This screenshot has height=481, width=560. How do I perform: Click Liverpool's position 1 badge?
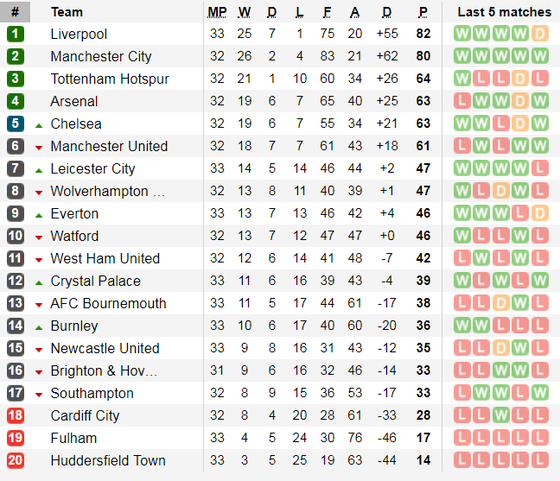point(15,34)
